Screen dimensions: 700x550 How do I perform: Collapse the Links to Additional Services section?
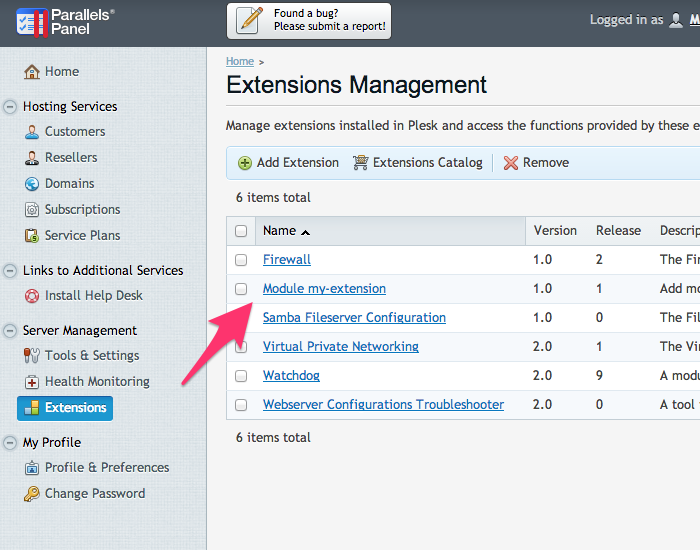(10, 271)
